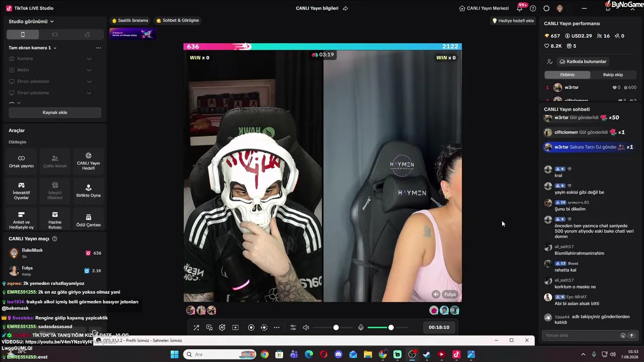Switch to landscape layout mode
This screenshot has width=644, height=362.
pos(55,34)
